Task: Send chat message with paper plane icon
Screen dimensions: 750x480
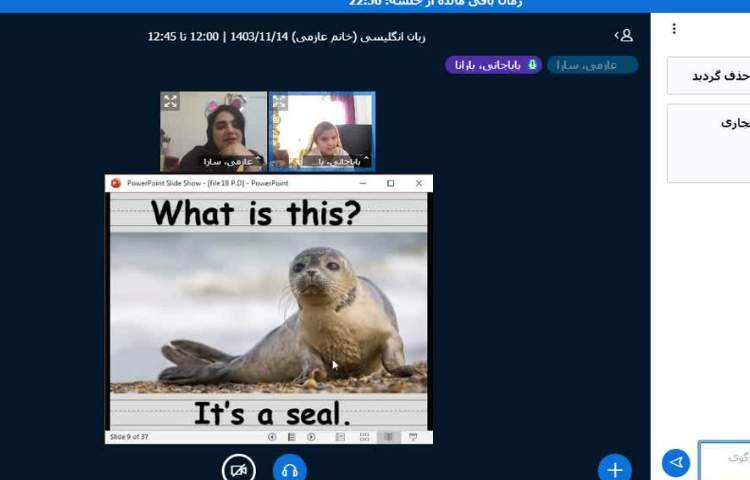Action: point(676,462)
